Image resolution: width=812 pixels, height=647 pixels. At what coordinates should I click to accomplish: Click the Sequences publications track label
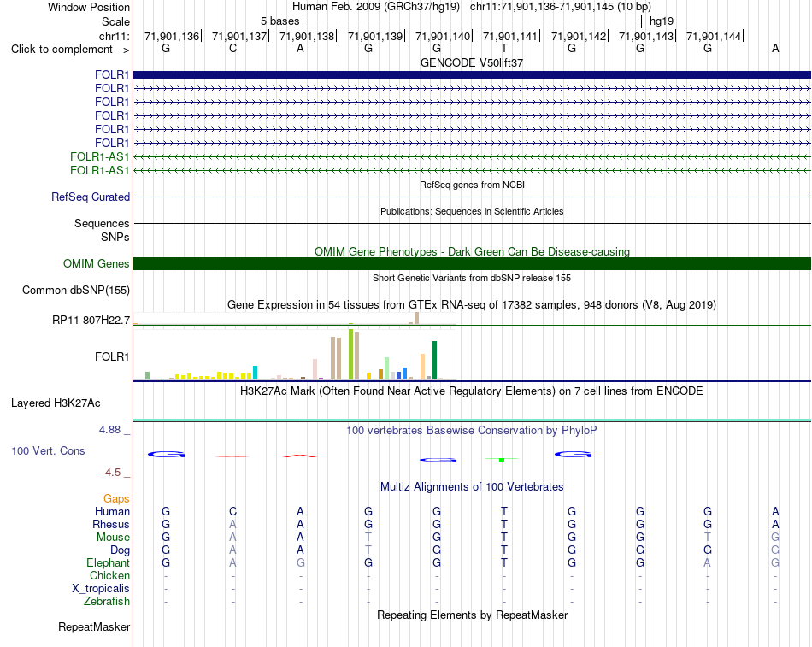click(x=102, y=223)
